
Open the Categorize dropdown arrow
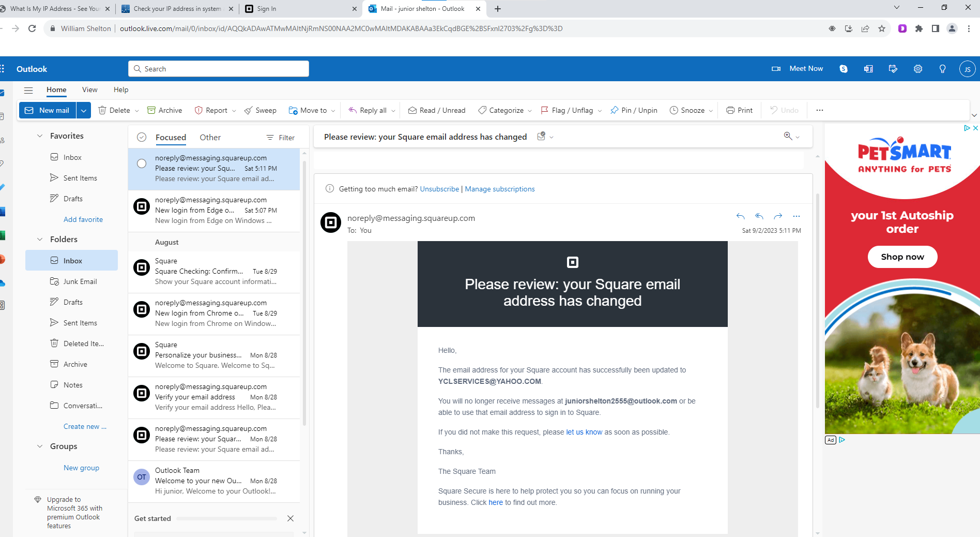530,111
